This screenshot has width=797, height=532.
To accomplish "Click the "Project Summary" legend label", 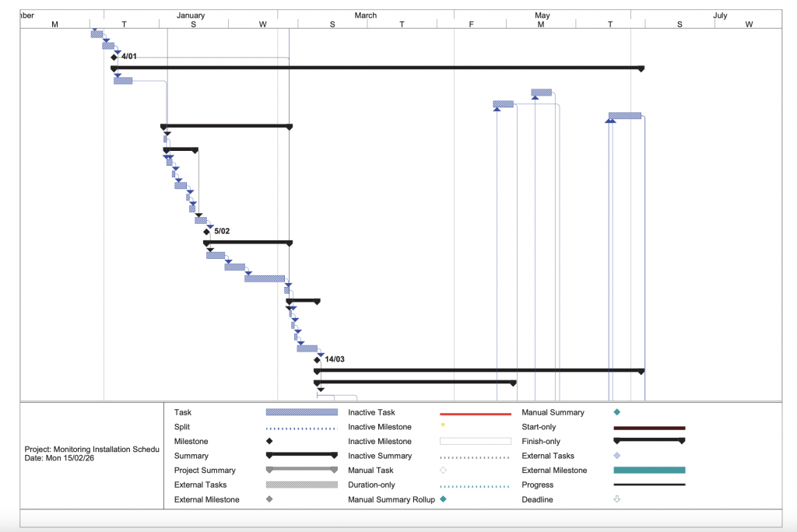I will [x=205, y=470].
